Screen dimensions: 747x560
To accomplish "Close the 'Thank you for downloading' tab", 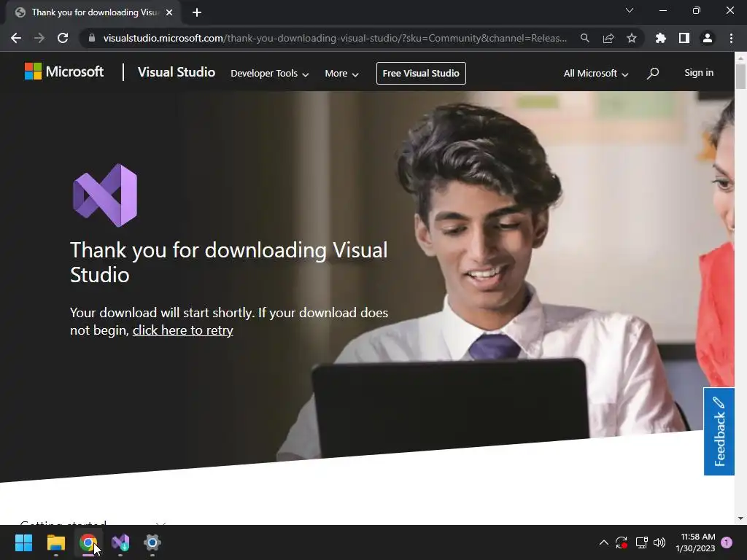I will (x=169, y=12).
